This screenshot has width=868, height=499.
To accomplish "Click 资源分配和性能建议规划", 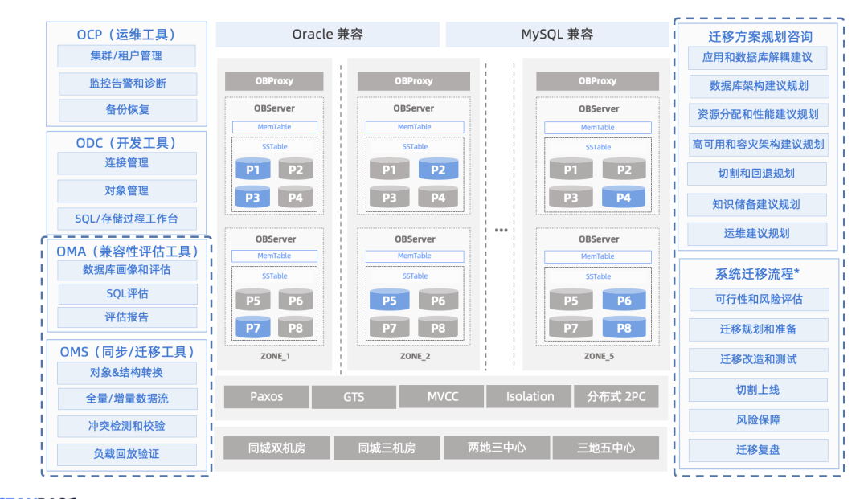I will (x=759, y=115).
